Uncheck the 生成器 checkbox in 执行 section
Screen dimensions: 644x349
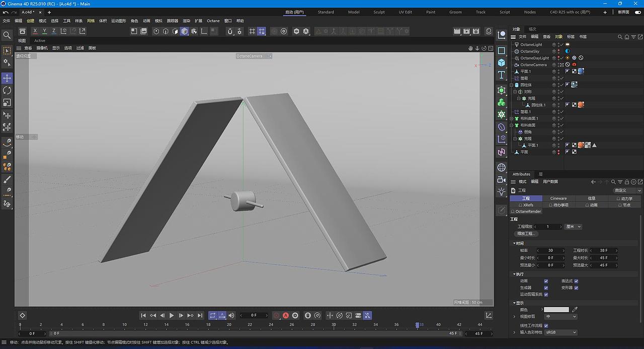[x=546, y=288]
